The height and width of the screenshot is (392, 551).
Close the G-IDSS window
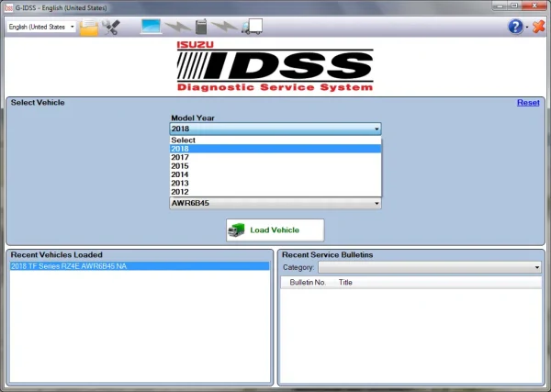tap(534, 6)
